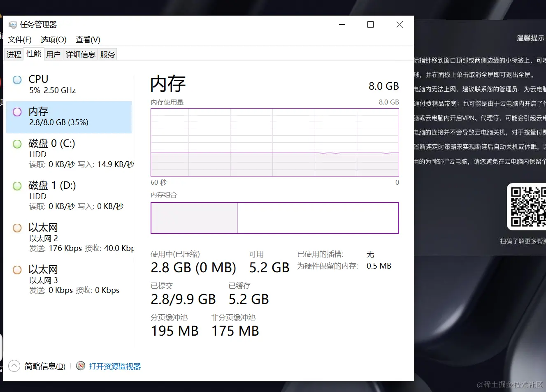Click the 使用中 2.8 GB (0 MB) value
The image size is (546, 392).
193,268
